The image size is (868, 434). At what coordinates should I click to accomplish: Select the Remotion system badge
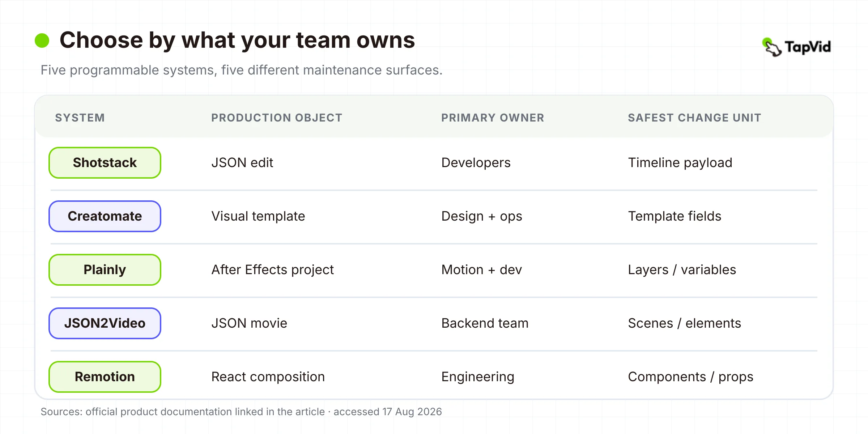tap(105, 377)
